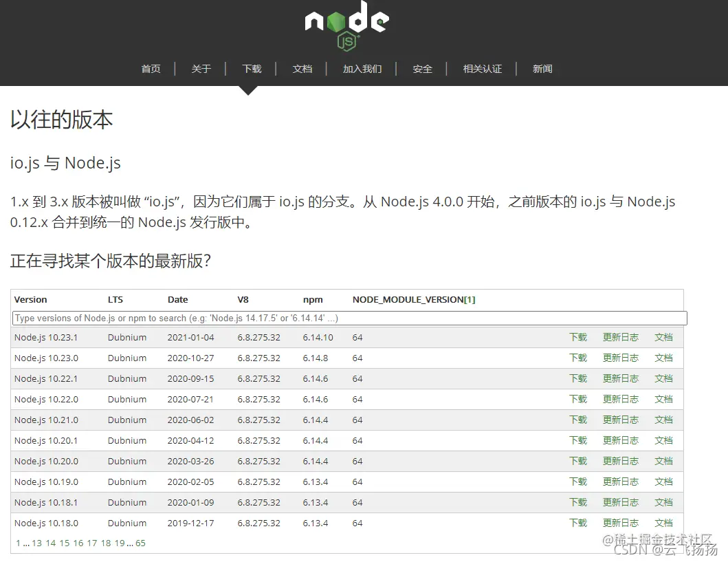Open 更新日志 for Node.js 10.18.0
The width and height of the screenshot is (728, 562).
[x=621, y=523]
